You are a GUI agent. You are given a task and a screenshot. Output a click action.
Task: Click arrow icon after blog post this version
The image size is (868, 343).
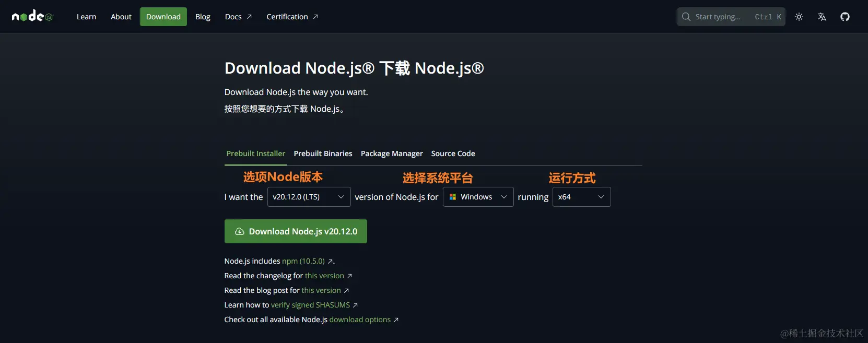coord(346,291)
